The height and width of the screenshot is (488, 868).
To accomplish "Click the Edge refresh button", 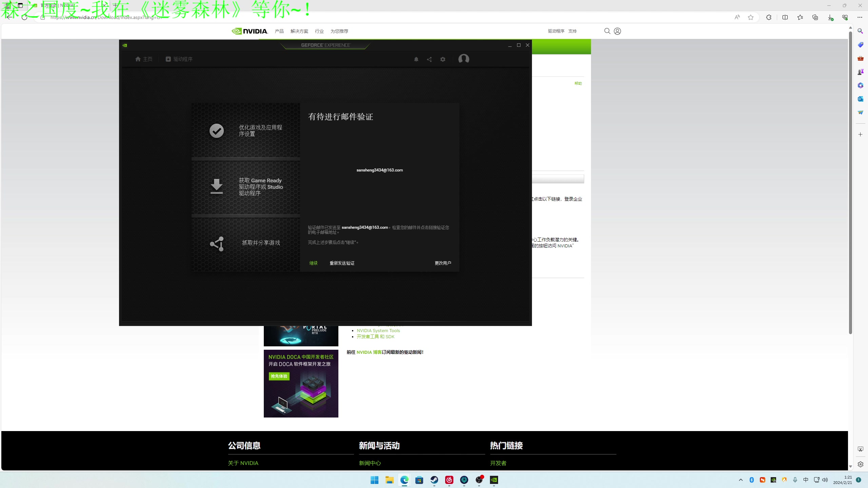I will [x=24, y=17].
